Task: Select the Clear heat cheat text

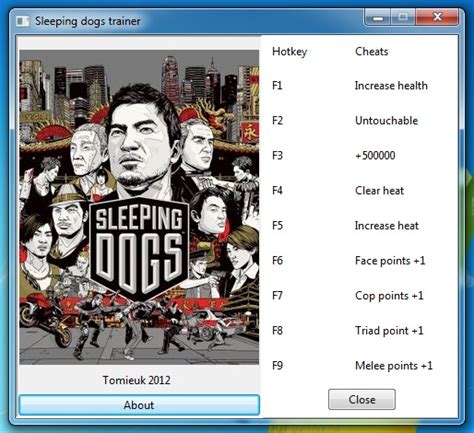Action: (x=379, y=190)
